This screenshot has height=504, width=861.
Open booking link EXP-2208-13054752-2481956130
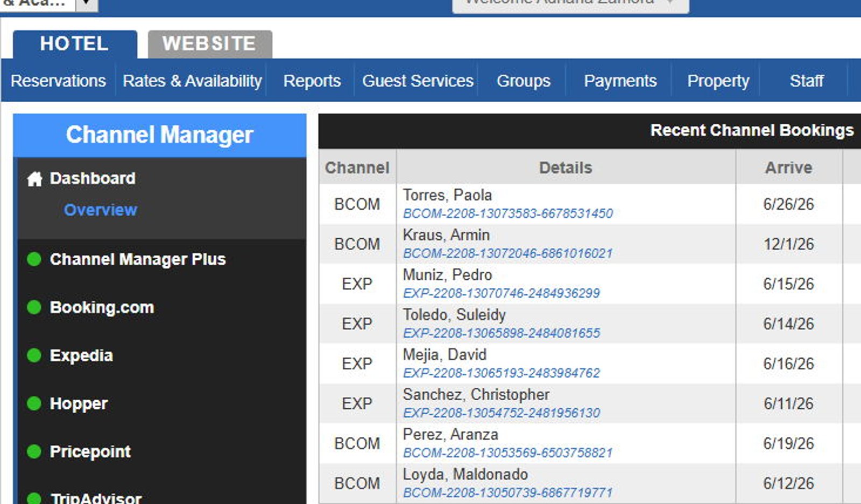[x=502, y=413]
